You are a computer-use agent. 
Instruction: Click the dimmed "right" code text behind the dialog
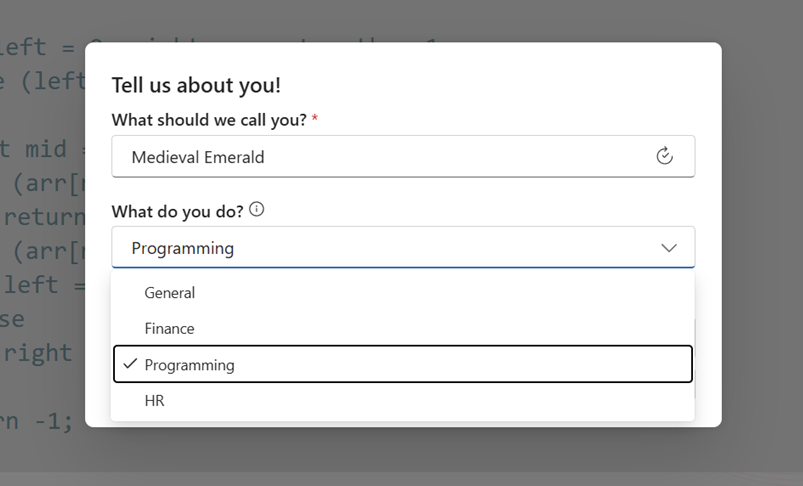pos(37,353)
